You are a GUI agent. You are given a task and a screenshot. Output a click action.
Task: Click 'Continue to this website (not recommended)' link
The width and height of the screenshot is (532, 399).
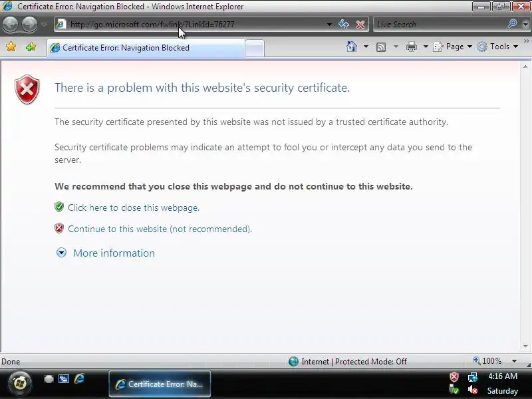[x=160, y=229]
